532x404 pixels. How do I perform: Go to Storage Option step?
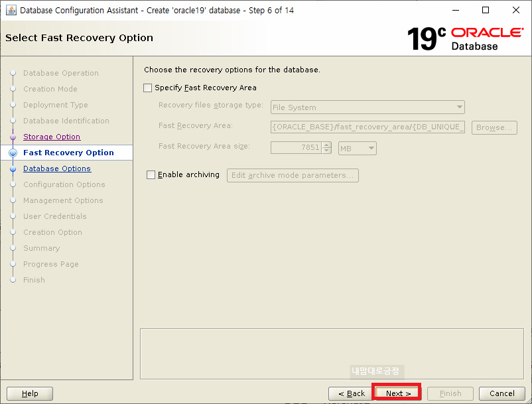click(52, 137)
